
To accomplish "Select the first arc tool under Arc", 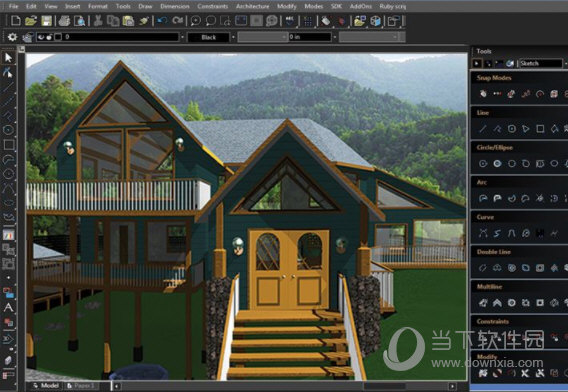I will coord(483,198).
